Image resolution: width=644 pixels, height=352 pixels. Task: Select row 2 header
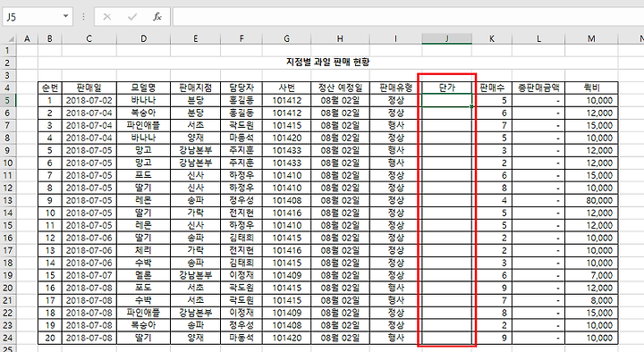(x=8, y=63)
